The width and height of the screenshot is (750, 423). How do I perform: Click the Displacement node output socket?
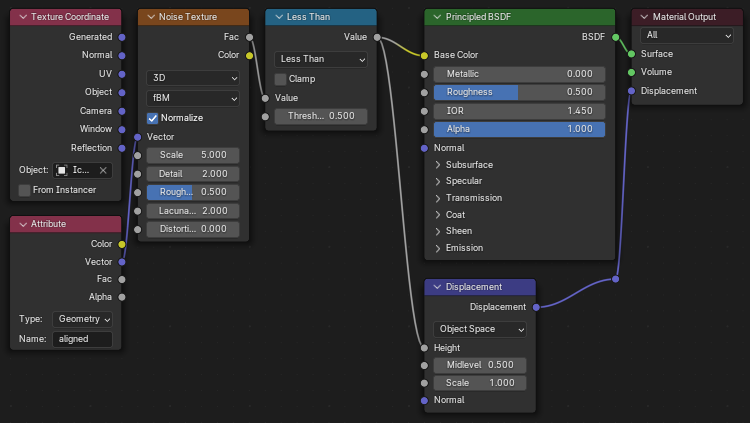pyautogui.click(x=536, y=307)
